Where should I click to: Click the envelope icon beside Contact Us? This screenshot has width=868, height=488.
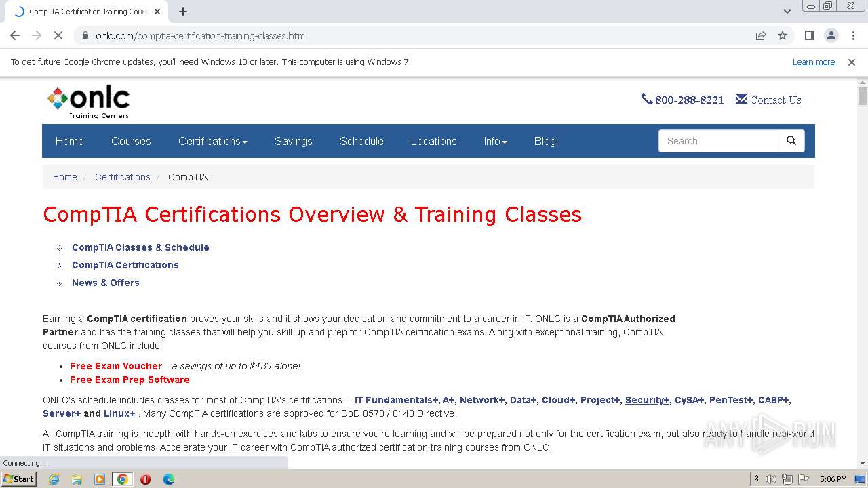click(741, 99)
